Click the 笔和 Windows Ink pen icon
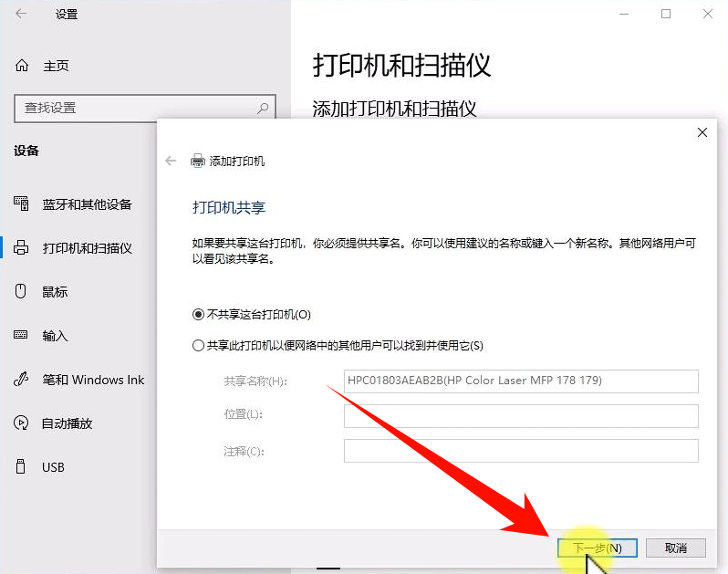 21,379
